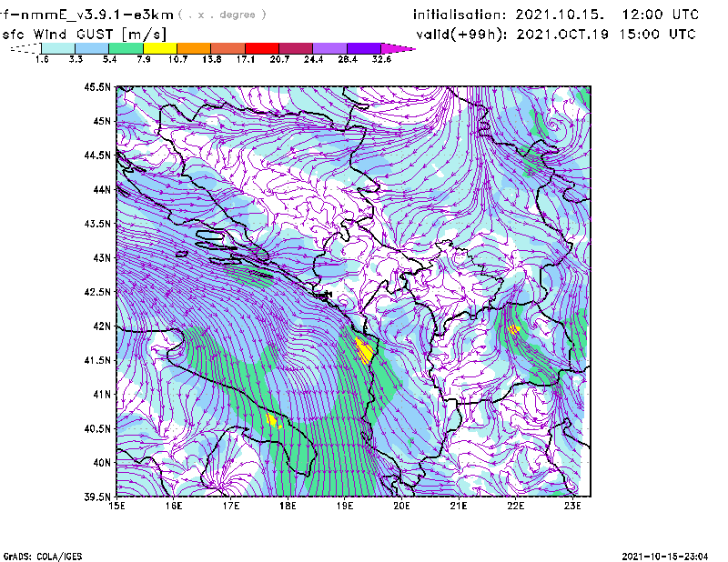Pick the orange legend swatch

tap(194, 48)
